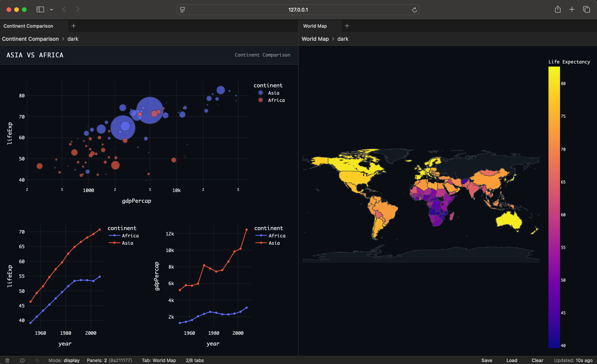This screenshot has height=364, width=597.
Task: Click Load in the status bar
Action: tap(512, 361)
